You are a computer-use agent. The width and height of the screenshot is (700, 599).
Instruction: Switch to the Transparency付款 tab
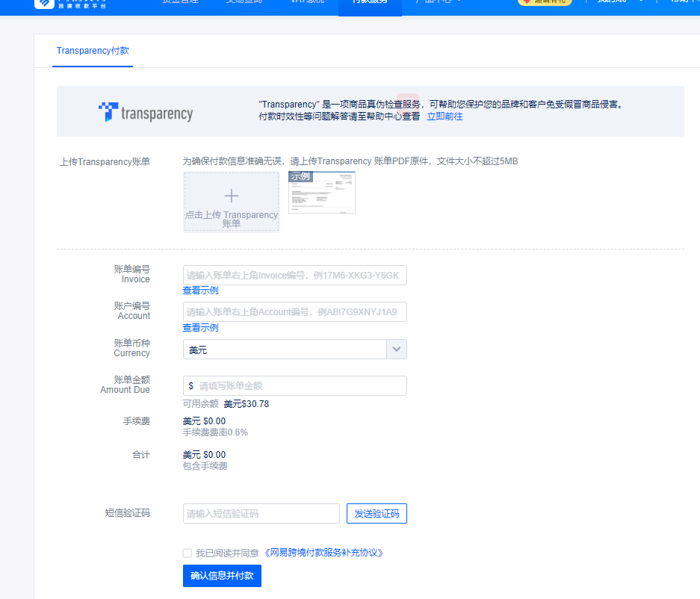[92, 51]
